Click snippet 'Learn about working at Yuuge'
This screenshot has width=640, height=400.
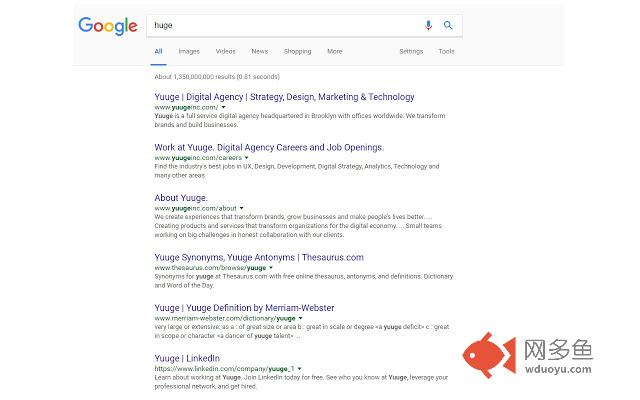[x=301, y=382]
